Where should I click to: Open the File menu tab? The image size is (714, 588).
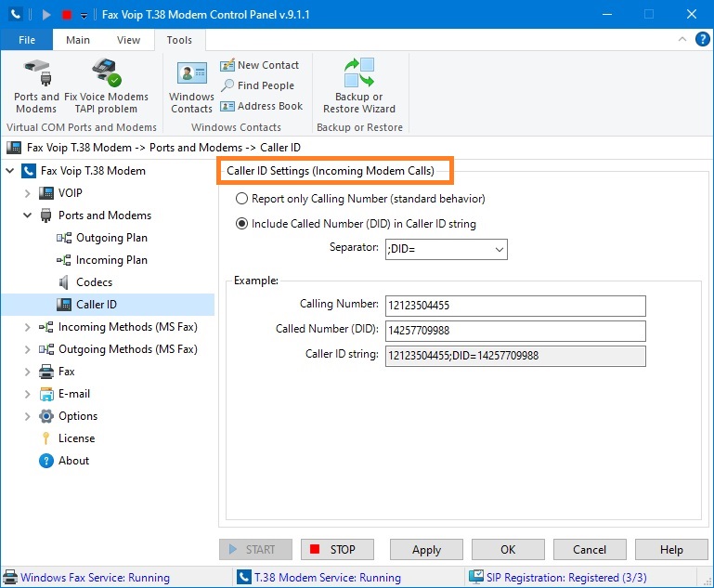click(27, 40)
